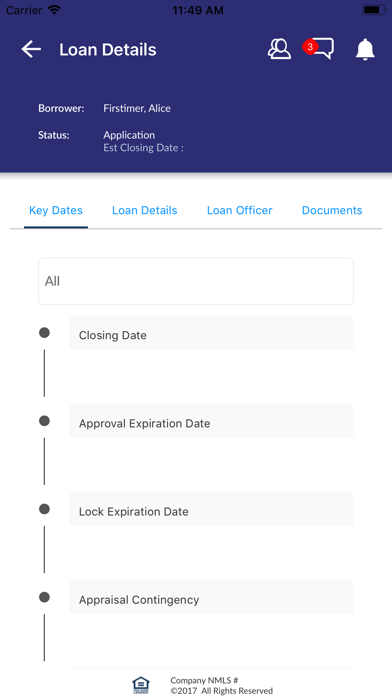
Task: Switch to the Documents tab
Action: point(332,210)
